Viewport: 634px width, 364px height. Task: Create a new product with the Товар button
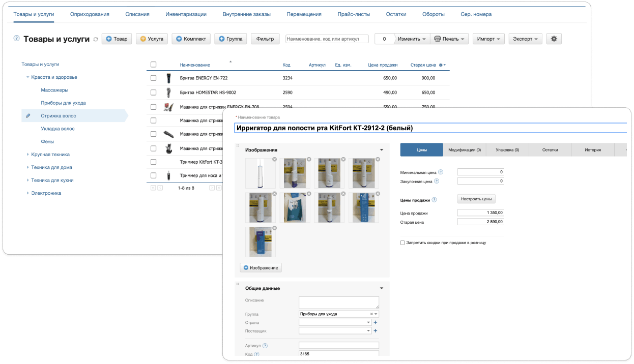[x=117, y=39]
